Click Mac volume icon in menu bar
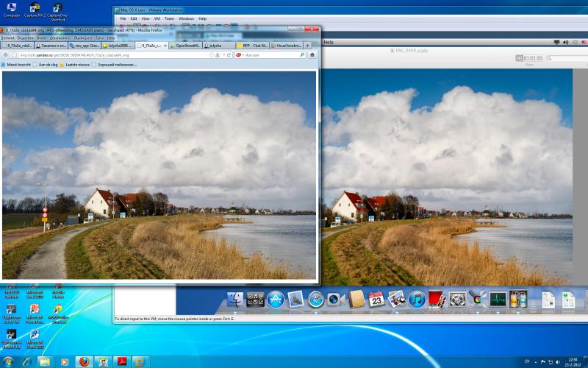 click(x=565, y=43)
